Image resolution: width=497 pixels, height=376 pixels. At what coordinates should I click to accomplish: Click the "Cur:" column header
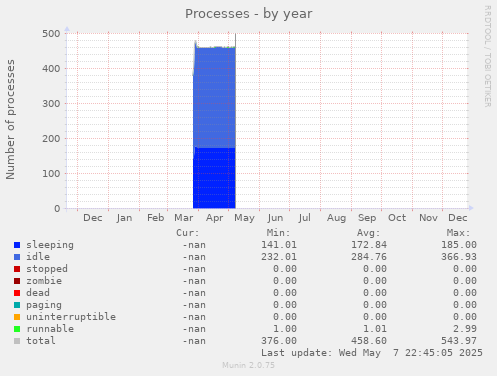tap(188, 233)
